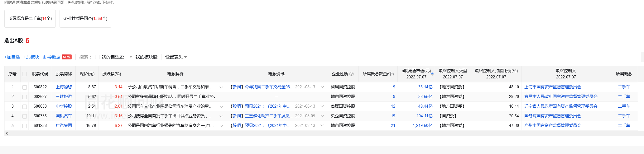Screen dimensions: 644x154
Task: Click 二手车 concept link in 广汽集团 row
Action: point(624,126)
